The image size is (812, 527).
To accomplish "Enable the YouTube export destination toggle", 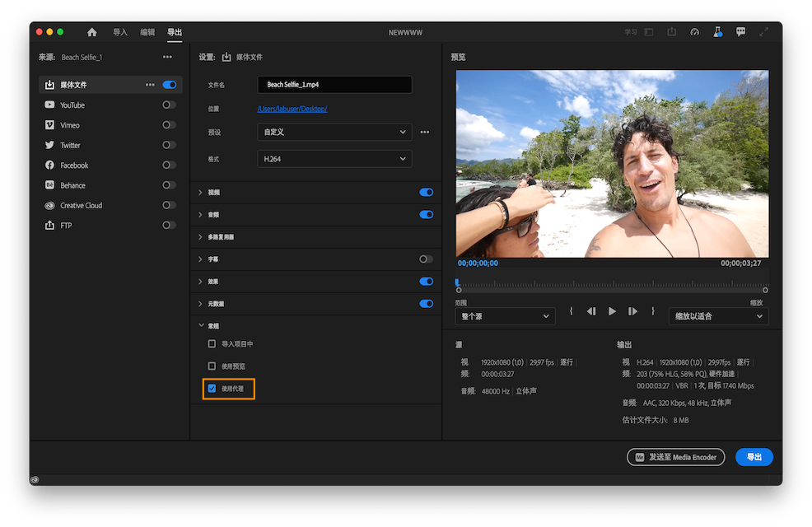I will [168, 105].
